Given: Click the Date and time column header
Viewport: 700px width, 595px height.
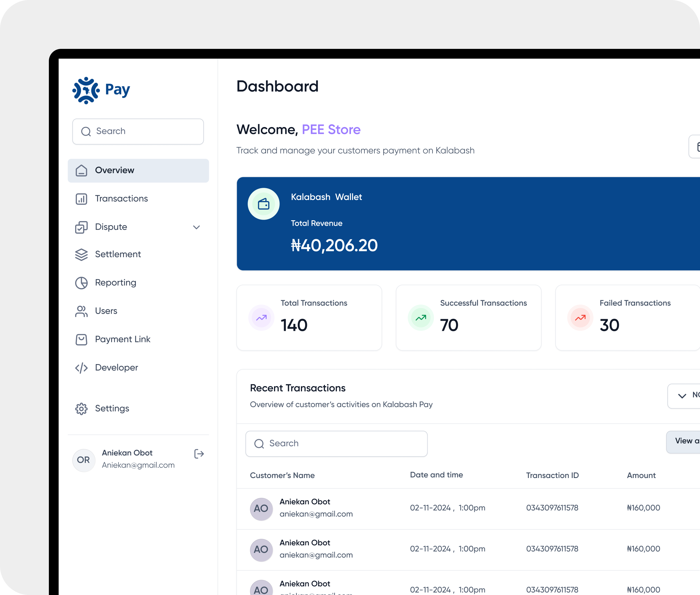Looking at the screenshot, I should tap(436, 475).
